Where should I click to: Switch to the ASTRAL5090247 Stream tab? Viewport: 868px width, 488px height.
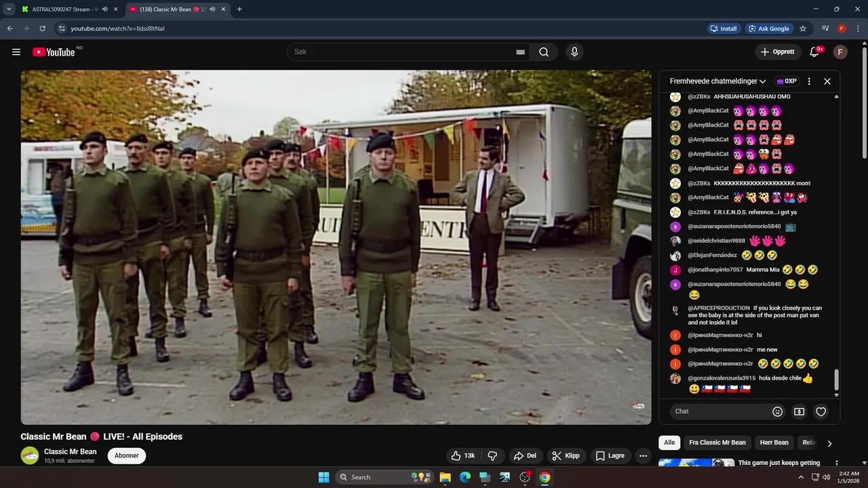(65, 9)
